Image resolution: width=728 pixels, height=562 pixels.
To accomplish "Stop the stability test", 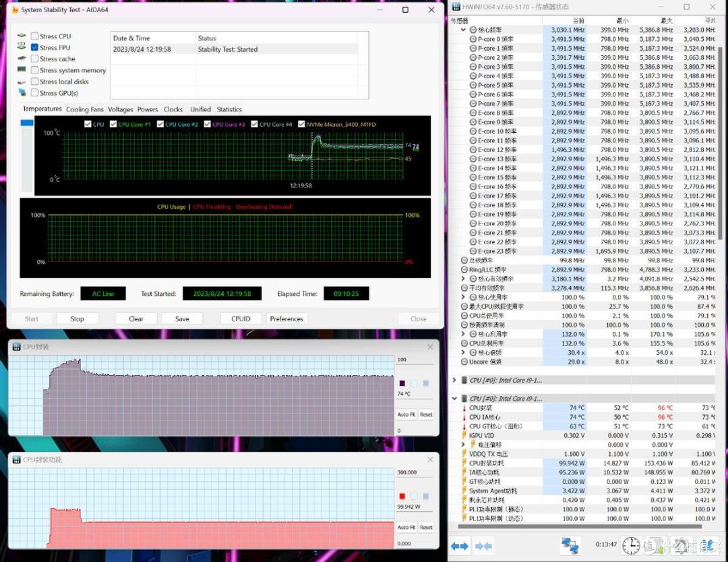I will click(77, 319).
